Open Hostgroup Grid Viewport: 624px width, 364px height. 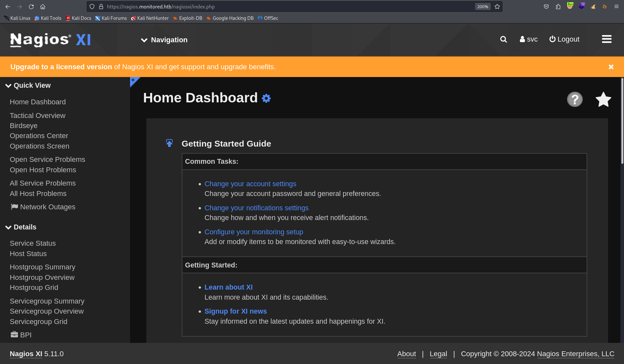(34, 288)
